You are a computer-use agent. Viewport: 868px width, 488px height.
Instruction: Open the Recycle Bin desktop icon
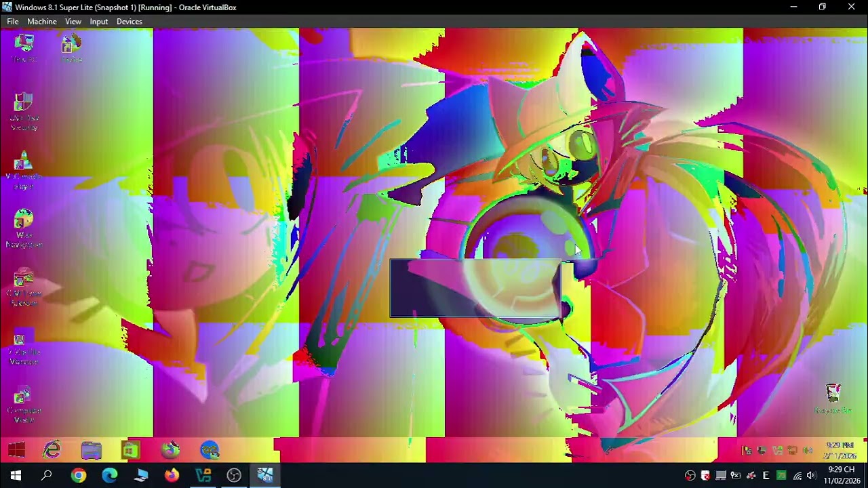[833, 399]
